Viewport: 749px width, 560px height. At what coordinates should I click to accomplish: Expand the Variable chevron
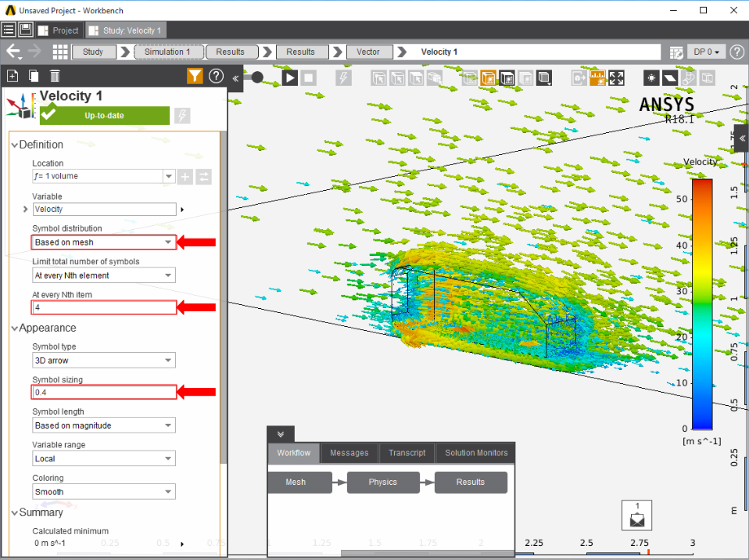25,210
